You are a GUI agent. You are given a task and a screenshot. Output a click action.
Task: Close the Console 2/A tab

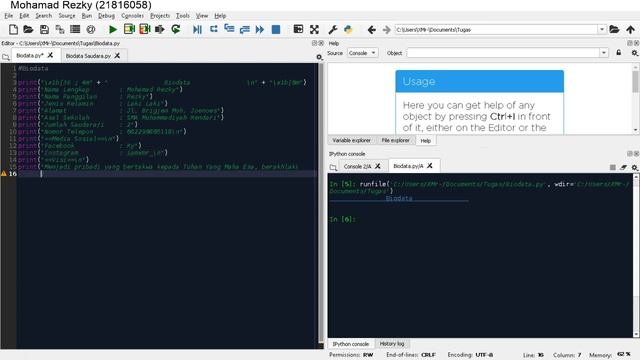[x=378, y=166]
